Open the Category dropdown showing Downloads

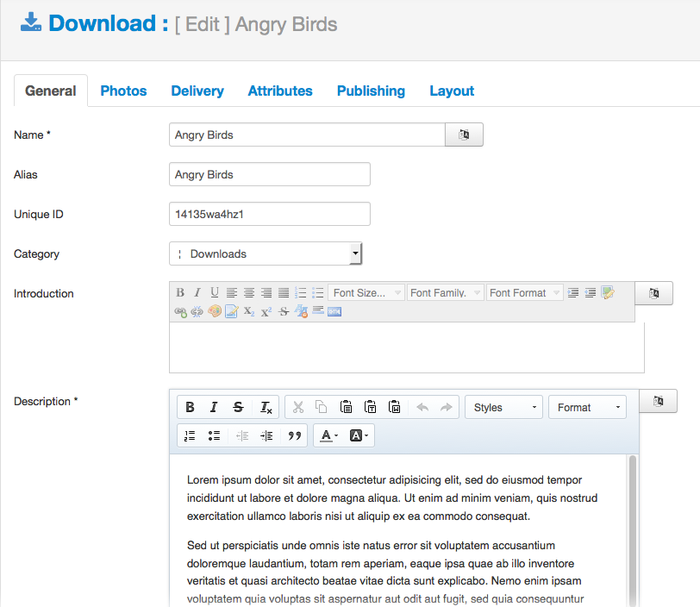coord(266,253)
